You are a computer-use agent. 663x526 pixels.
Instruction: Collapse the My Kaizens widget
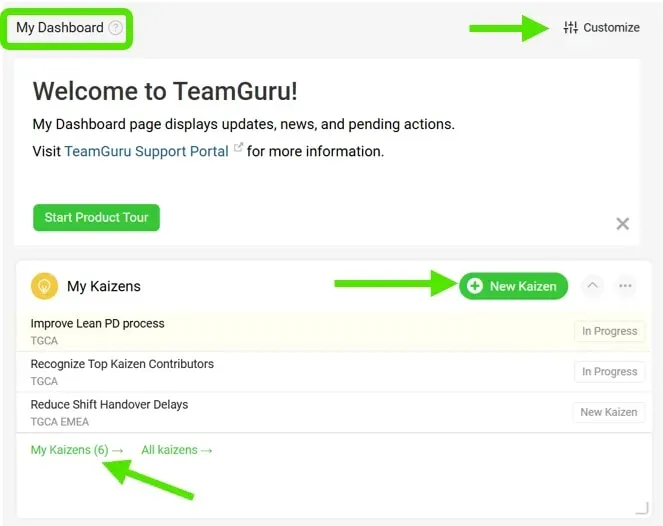coord(592,286)
